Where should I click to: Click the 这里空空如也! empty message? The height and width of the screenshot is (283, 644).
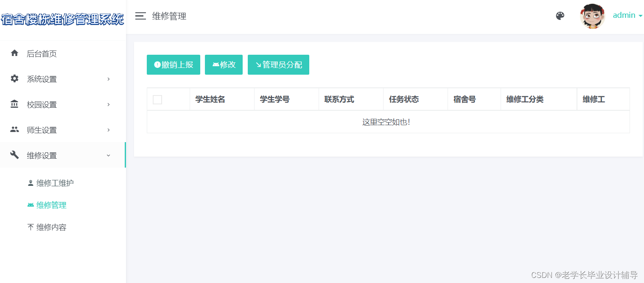[x=386, y=122]
